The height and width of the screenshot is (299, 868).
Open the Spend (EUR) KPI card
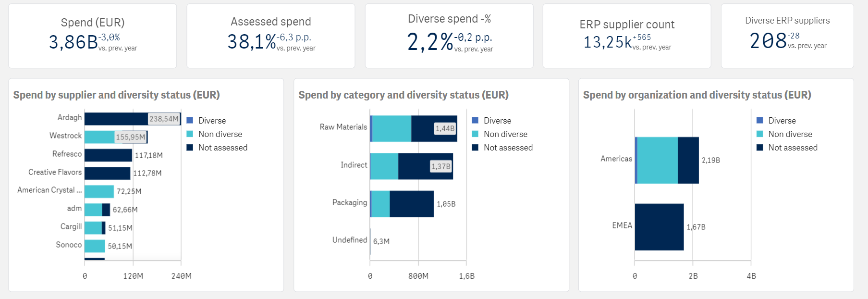coord(93,36)
